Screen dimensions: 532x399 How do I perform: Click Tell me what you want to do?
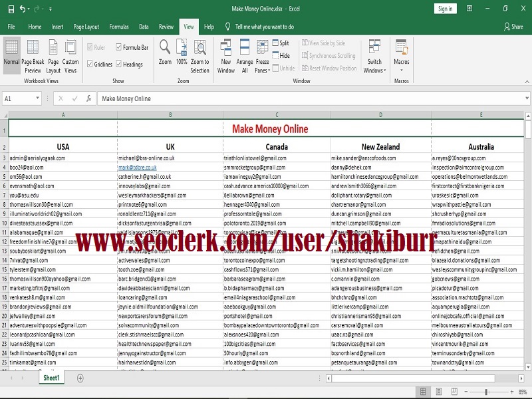[x=264, y=27]
